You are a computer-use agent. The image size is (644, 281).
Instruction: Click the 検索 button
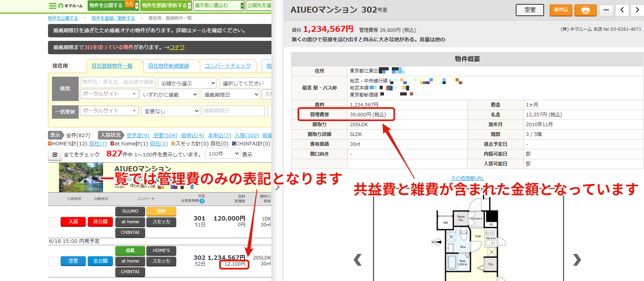click(65, 88)
